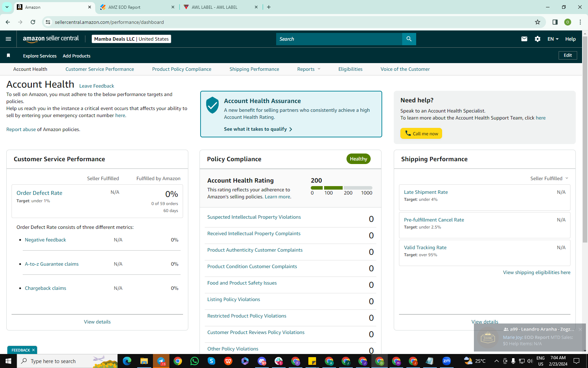Click the Leave Feedback link
Screen dimensions: 588x368
97,86
